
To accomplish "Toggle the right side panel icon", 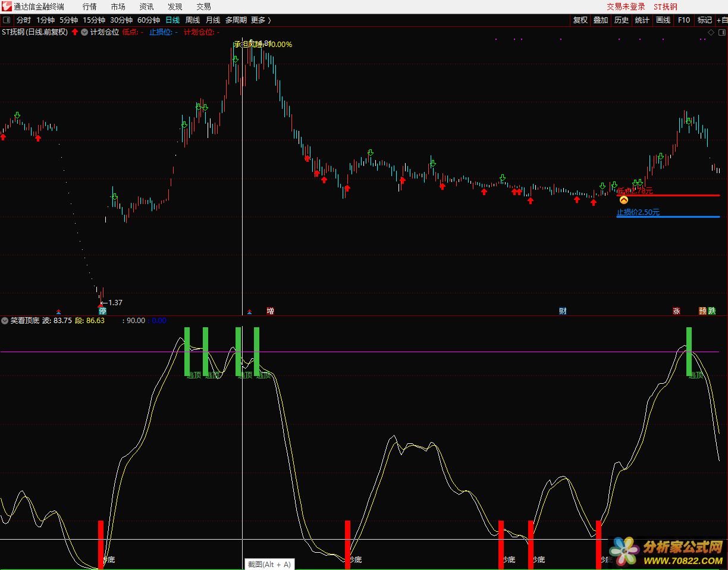I will (x=721, y=32).
